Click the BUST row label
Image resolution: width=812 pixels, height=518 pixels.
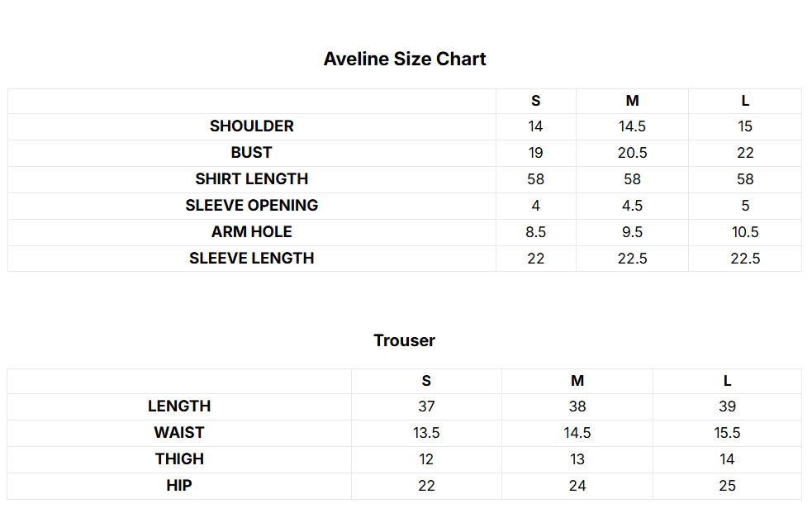pos(251,152)
